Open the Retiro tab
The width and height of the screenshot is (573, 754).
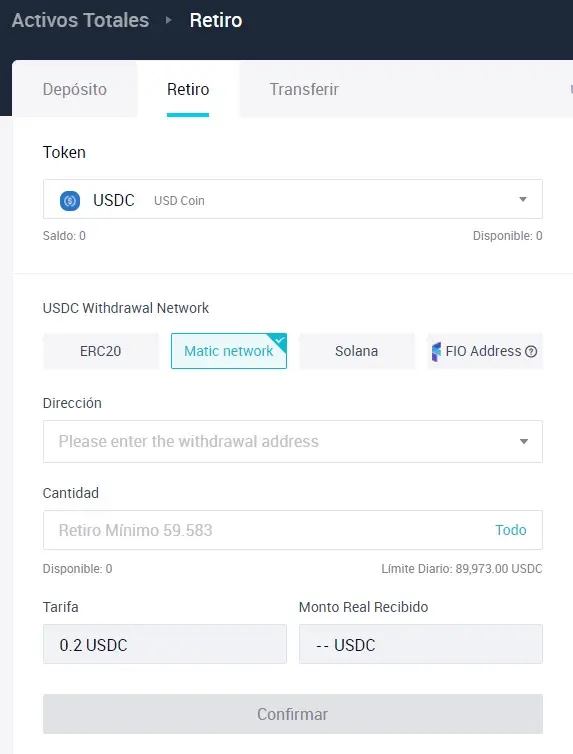(x=188, y=89)
